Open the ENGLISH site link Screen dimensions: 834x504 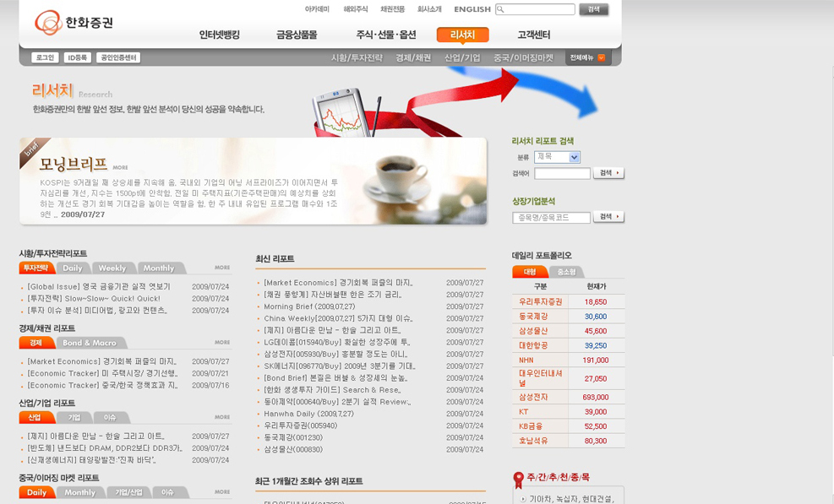coord(472,9)
